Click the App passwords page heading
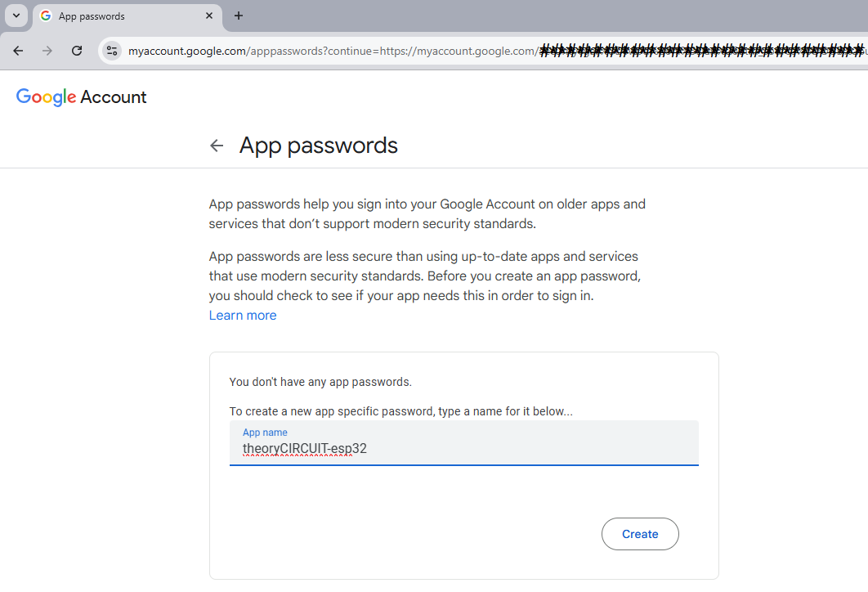This screenshot has width=868, height=592. [x=319, y=146]
